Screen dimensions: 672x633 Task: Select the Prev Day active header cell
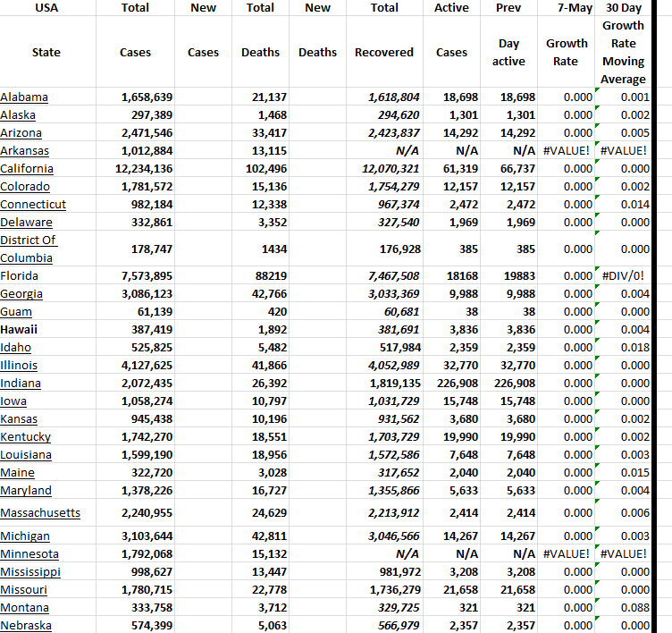point(508,52)
